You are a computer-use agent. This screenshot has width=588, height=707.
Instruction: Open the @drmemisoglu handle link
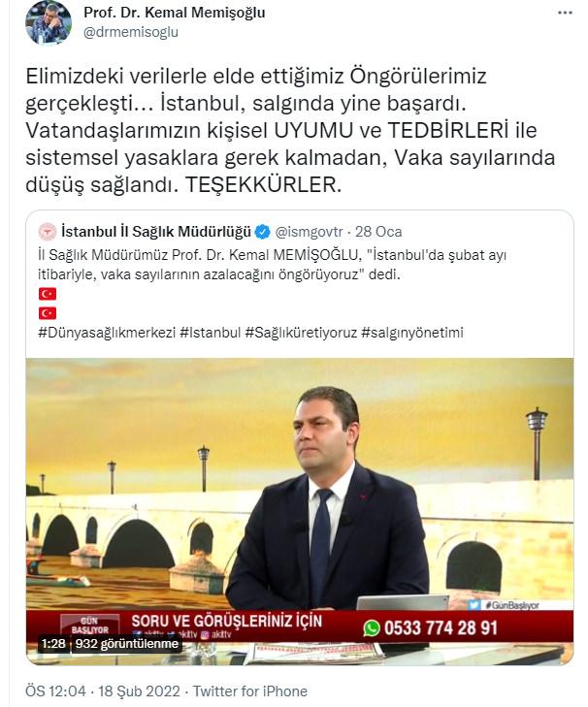(x=131, y=32)
